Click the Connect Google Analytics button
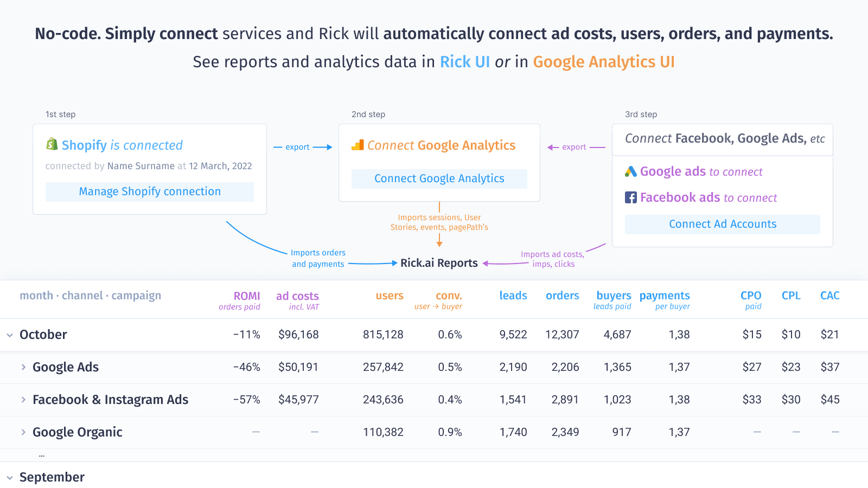This screenshot has width=868, height=488. tap(439, 178)
